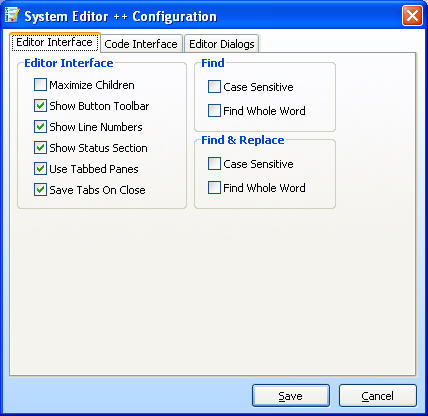This screenshot has width=428, height=416.
Task: Check Find Whole Word under Find & Replace
Action: click(x=214, y=188)
